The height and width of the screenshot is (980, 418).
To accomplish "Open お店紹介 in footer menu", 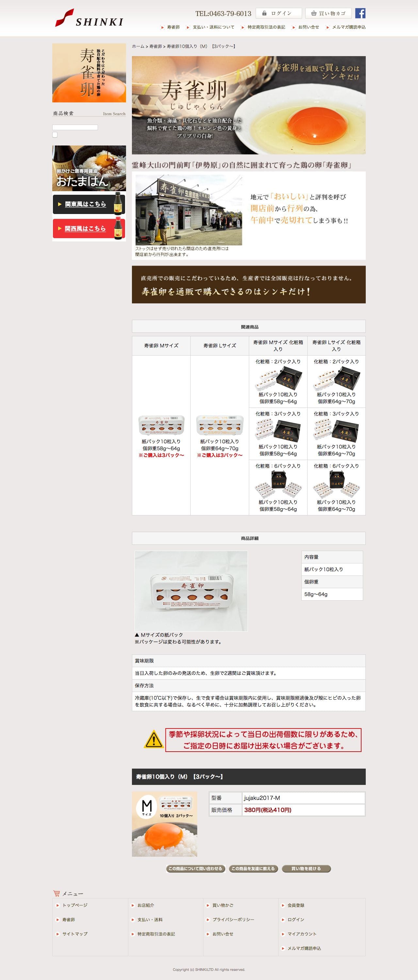I will (x=146, y=905).
